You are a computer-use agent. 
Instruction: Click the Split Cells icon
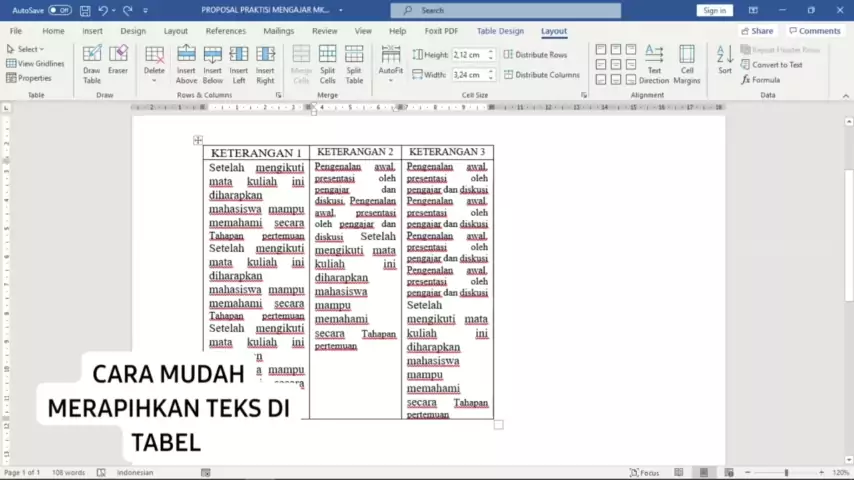tap(327, 62)
